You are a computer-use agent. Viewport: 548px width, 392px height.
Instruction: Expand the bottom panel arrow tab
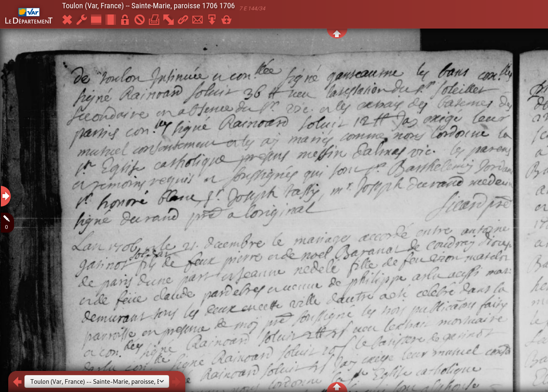click(x=337, y=387)
